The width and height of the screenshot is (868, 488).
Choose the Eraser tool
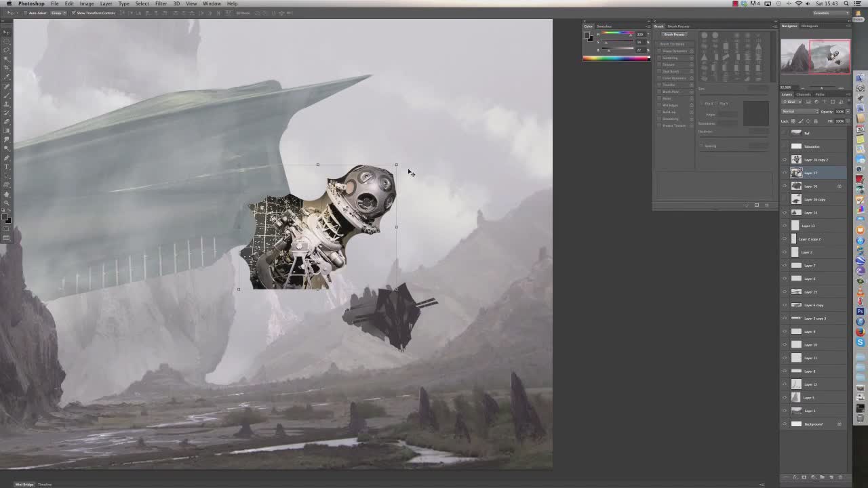tap(7, 122)
